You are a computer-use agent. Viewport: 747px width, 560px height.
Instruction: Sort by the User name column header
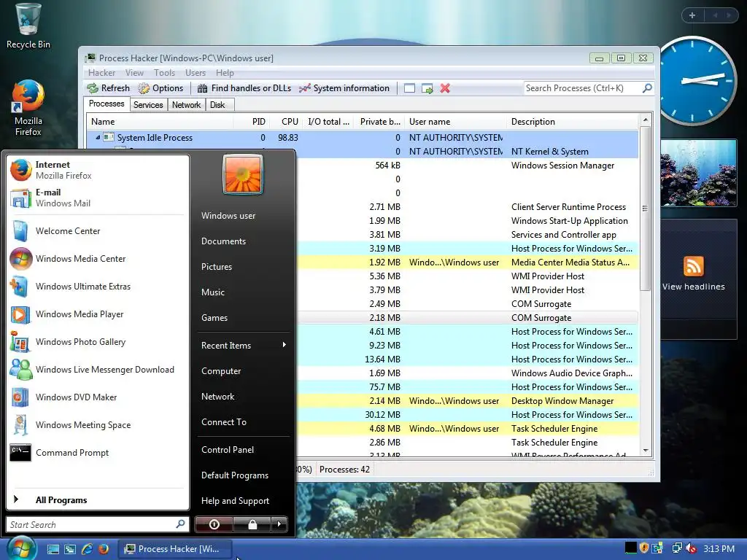click(456, 122)
